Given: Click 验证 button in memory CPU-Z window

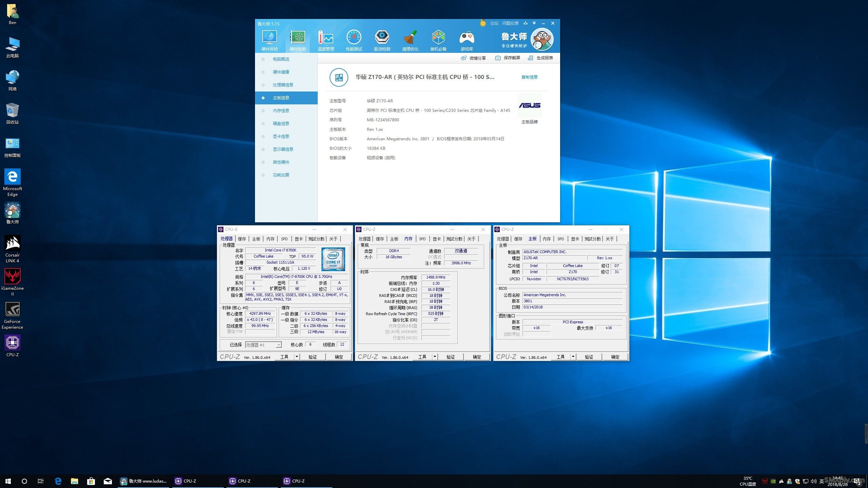Looking at the screenshot, I should (451, 357).
